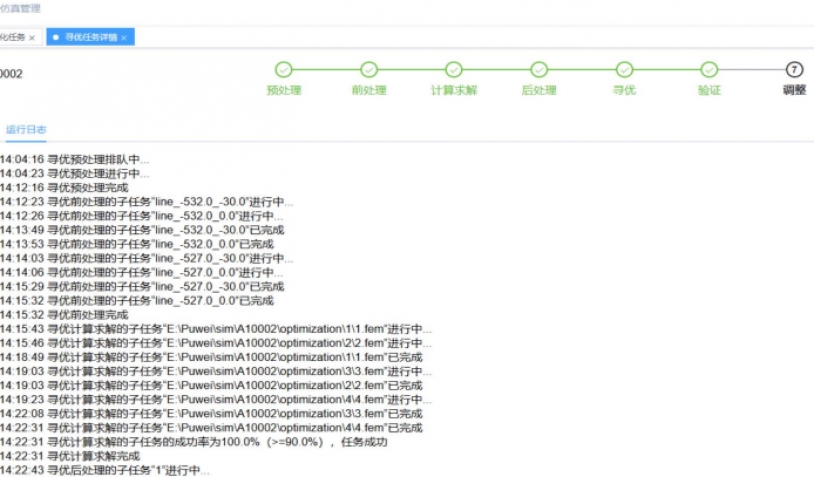Click log line with 成功率为100.0%
Image resolution: width=814 pixels, height=477 pixels.
(194, 442)
